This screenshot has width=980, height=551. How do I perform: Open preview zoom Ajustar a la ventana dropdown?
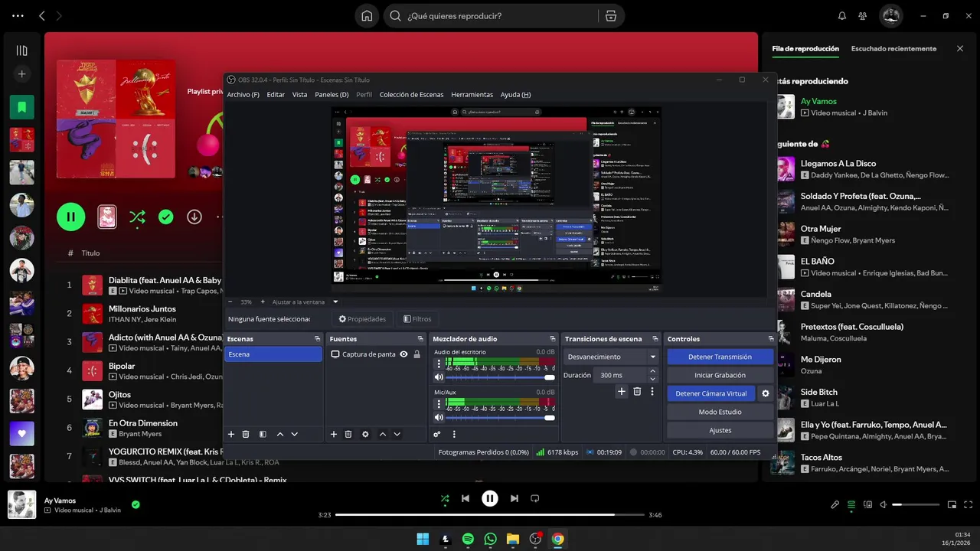coord(335,302)
